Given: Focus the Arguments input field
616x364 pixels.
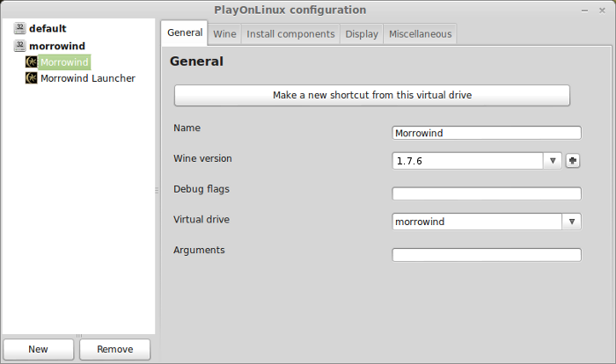Looking at the screenshot, I should click(x=487, y=255).
